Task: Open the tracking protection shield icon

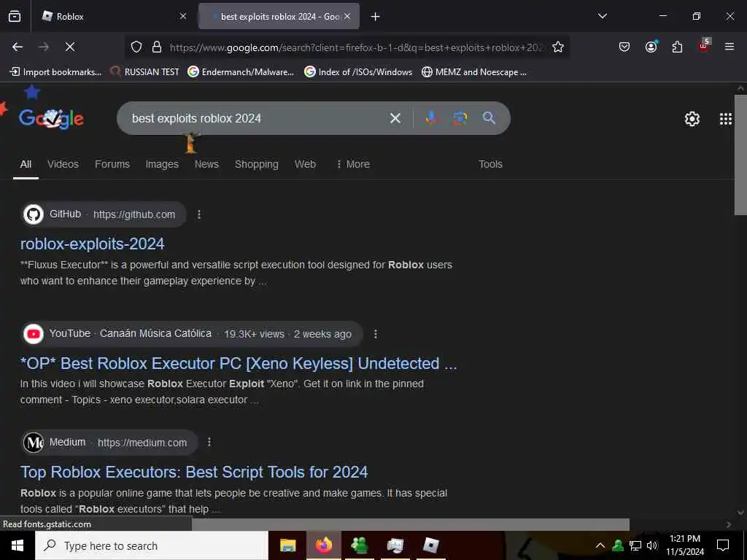Action: pos(136,47)
